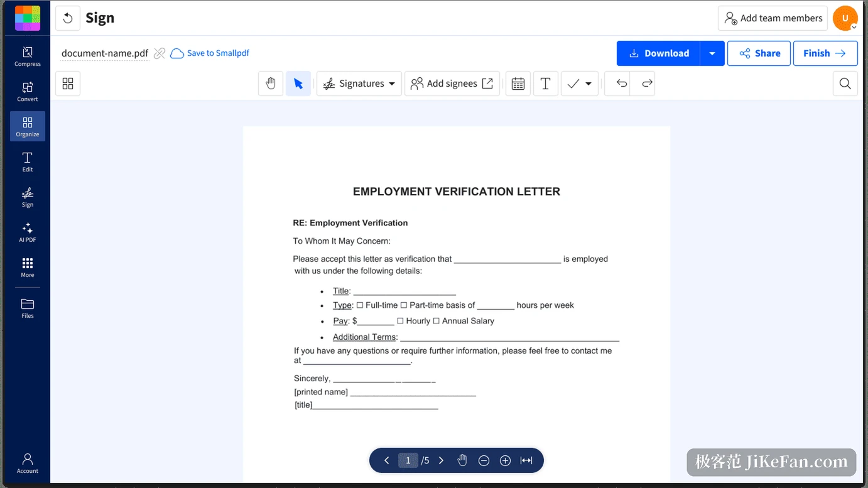Show More tools in sidebar
This screenshot has width=868, height=488.
(x=28, y=268)
